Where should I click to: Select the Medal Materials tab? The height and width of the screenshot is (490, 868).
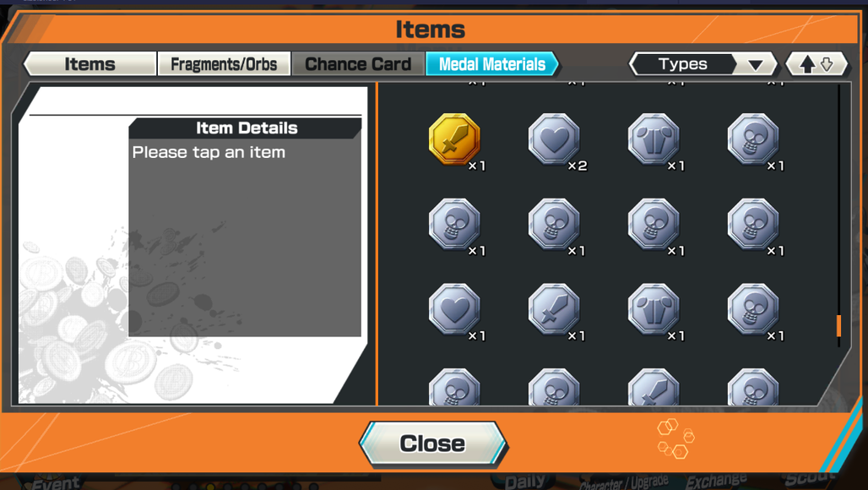point(492,63)
